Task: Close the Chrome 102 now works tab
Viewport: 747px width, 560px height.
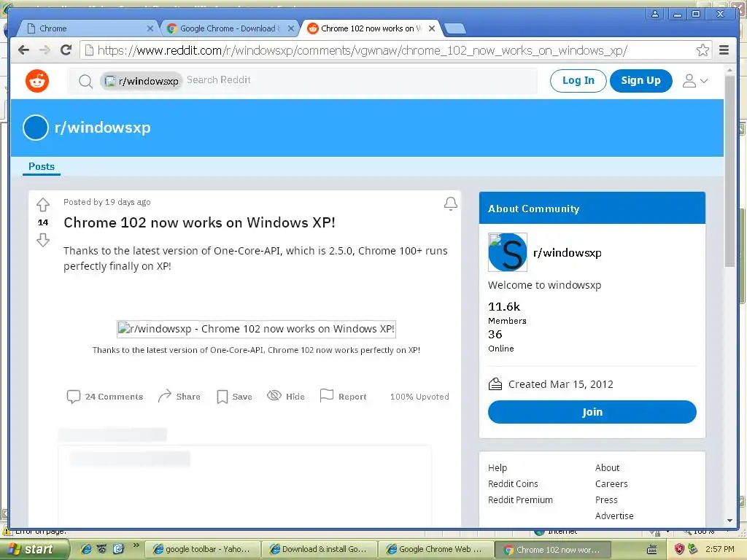Action: click(432, 28)
